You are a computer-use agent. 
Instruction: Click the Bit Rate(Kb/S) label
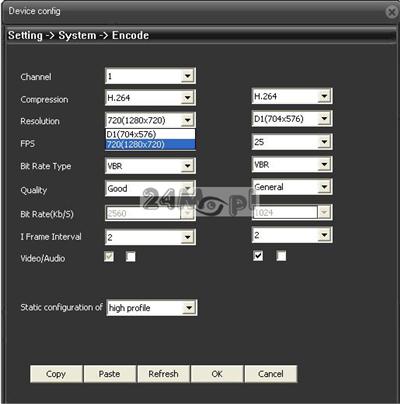tap(47, 214)
